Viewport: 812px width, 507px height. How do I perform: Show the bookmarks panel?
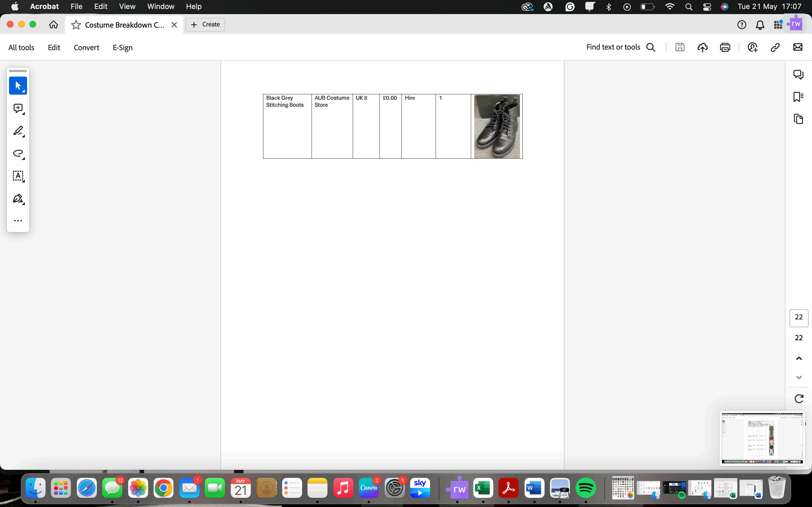798,97
